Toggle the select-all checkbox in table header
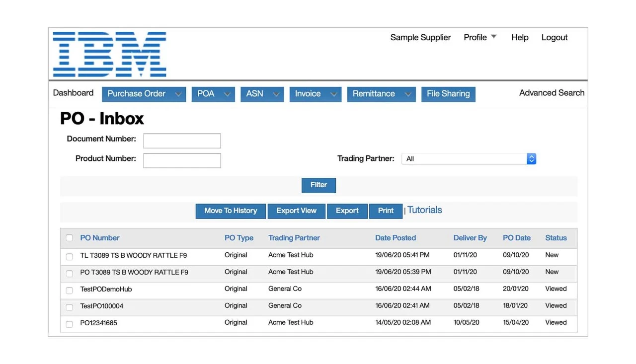 coord(70,238)
